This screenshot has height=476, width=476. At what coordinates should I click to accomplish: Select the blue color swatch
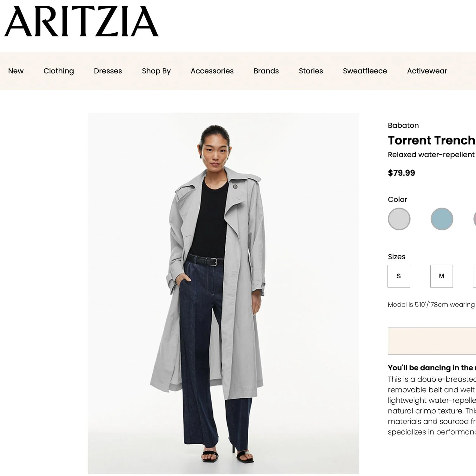[442, 219]
